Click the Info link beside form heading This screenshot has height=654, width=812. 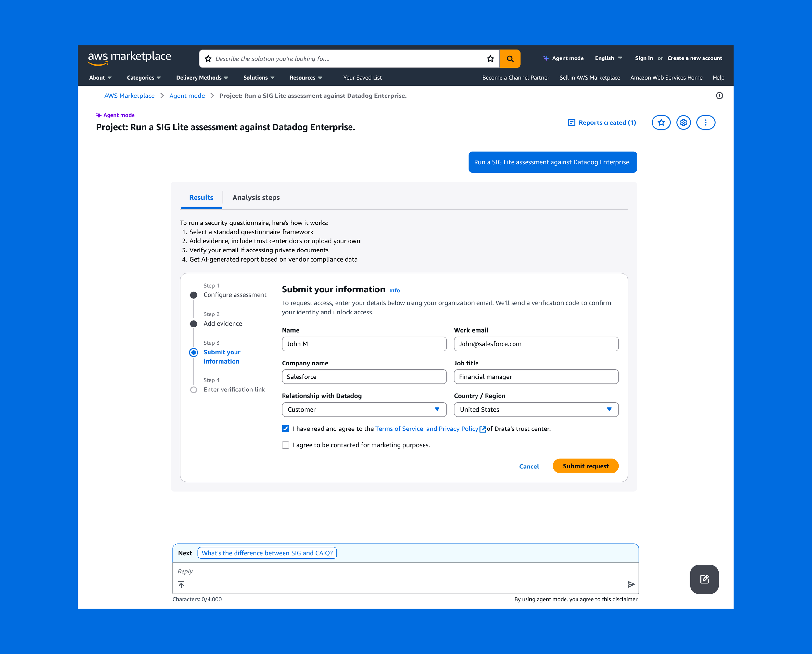tap(394, 290)
